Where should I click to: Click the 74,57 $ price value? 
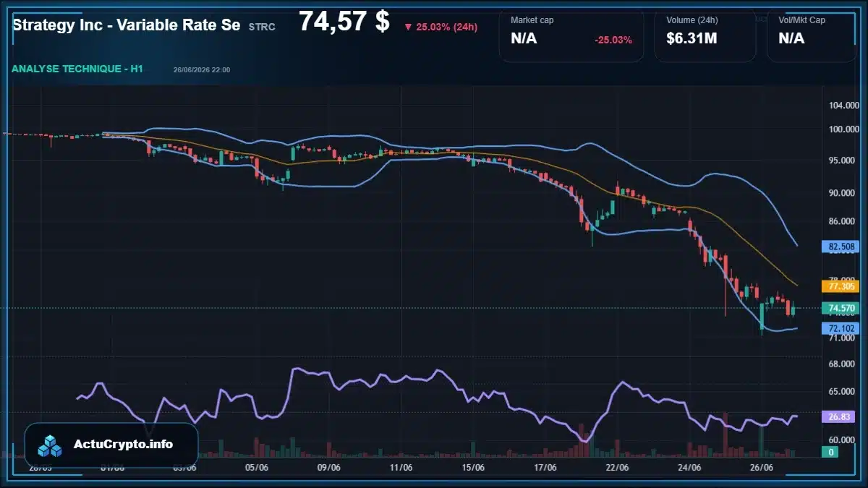[x=344, y=22]
